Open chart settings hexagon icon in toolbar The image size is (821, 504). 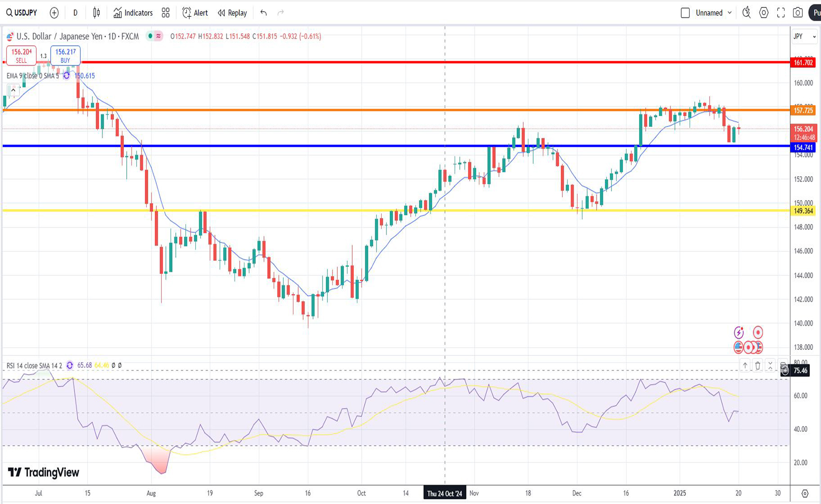tap(763, 13)
